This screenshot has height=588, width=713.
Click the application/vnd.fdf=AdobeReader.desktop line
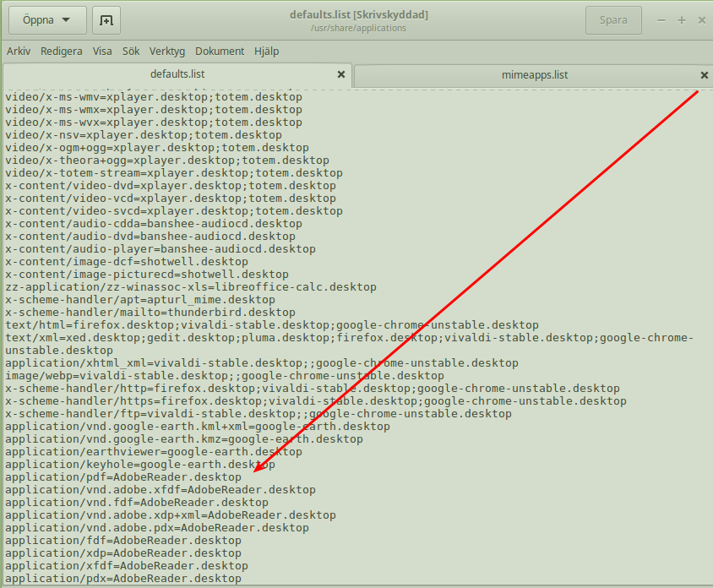(137, 504)
